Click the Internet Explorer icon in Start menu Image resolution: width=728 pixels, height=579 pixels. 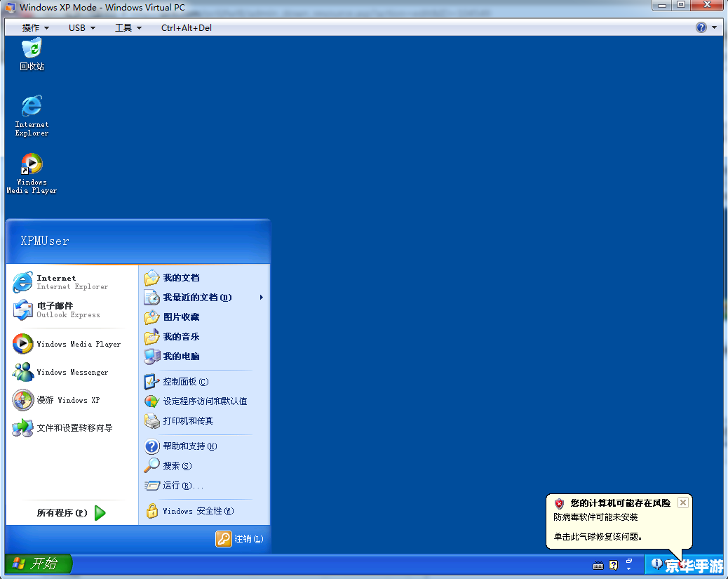[22, 282]
